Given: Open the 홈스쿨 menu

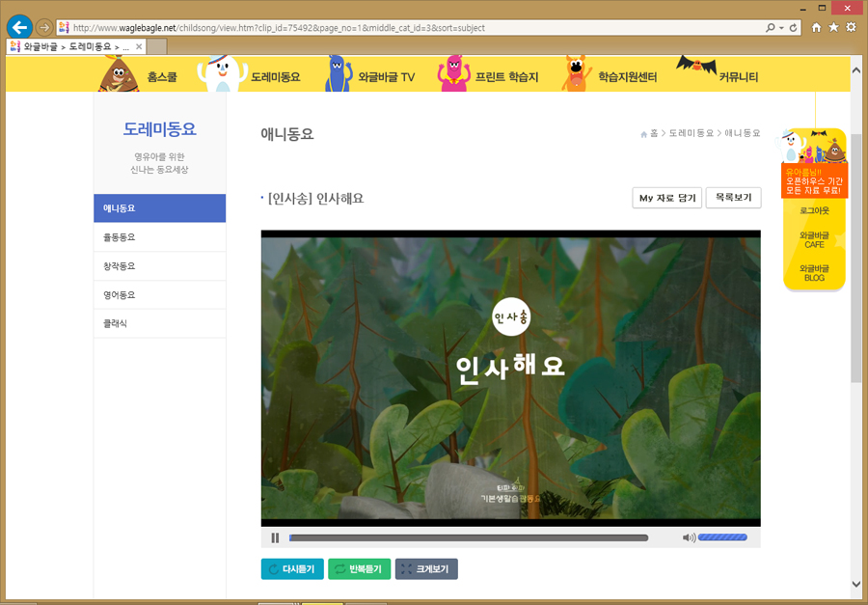Looking at the screenshot, I should [x=162, y=77].
